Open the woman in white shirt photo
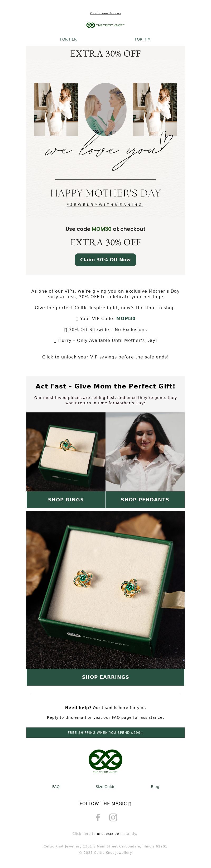This screenshot has height=868, width=211. 145,452
